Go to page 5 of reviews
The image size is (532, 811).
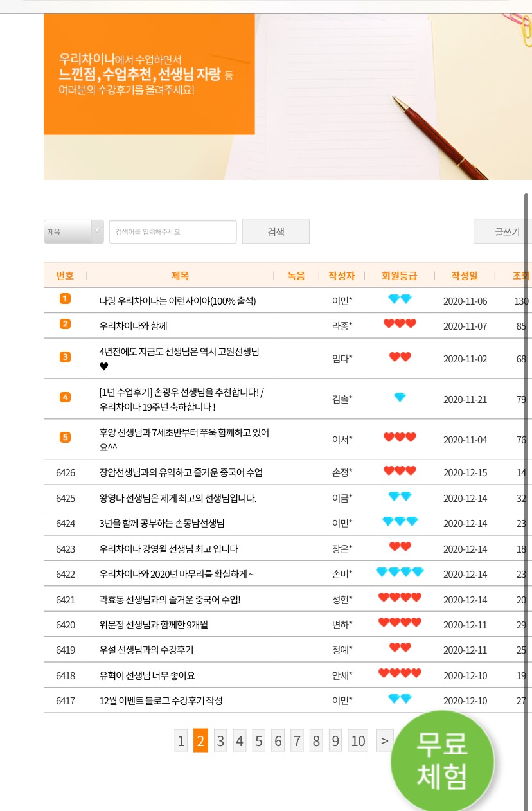tap(259, 741)
